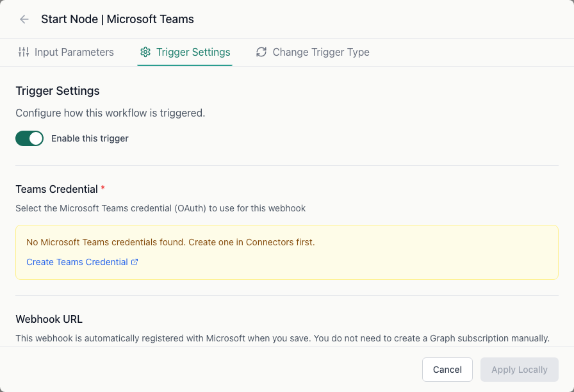Click the back arrow icon

(24, 19)
